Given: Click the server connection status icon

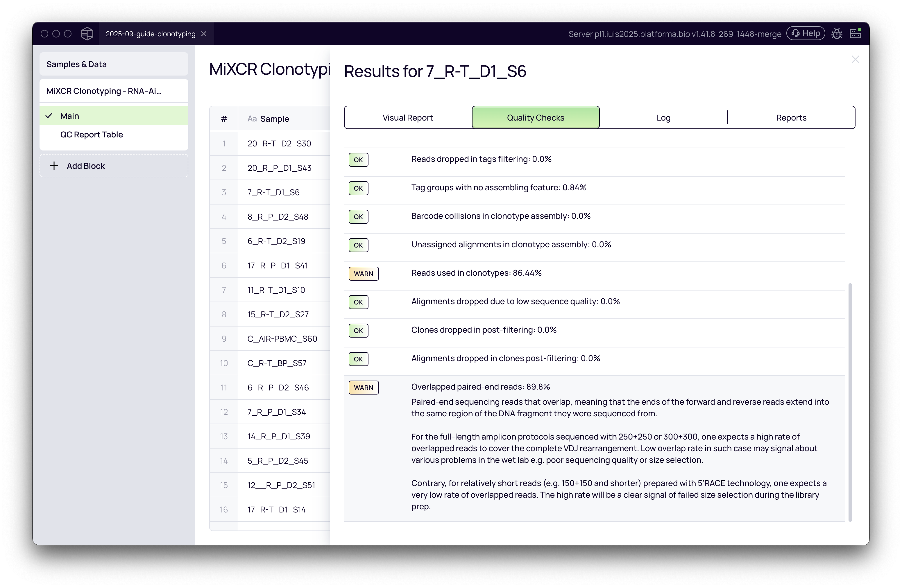Looking at the screenshot, I should coord(856,34).
